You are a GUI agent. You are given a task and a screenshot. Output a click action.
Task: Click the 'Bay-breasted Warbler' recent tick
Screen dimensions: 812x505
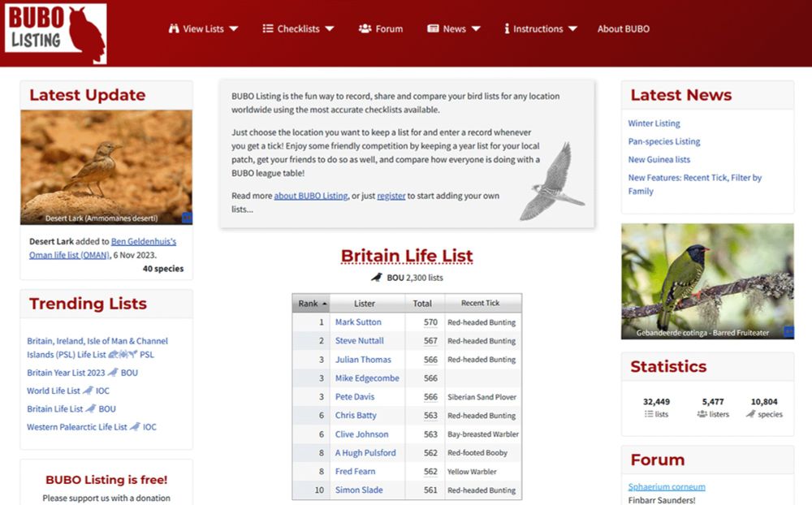pyautogui.click(x=482, y=434)
